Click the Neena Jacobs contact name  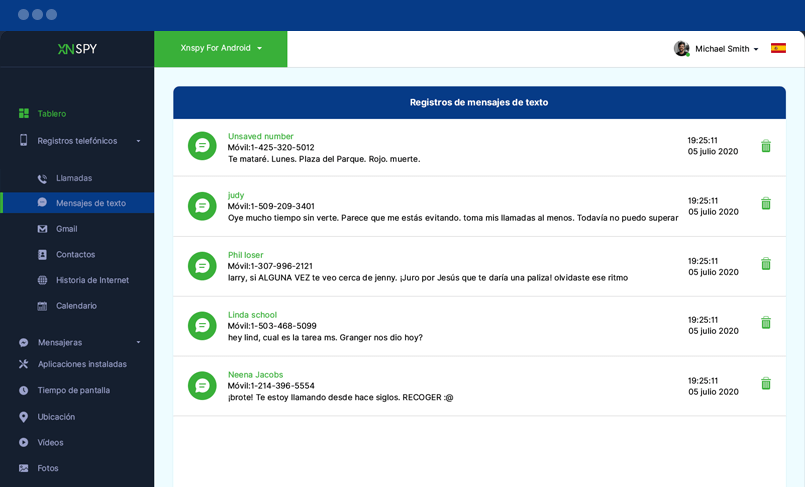[x=255, y=375]
